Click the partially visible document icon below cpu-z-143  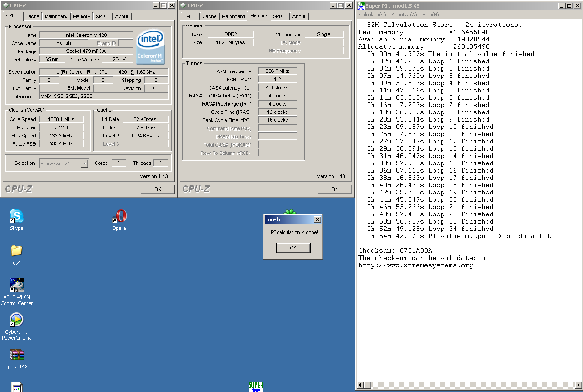click(x=17, y=387)
